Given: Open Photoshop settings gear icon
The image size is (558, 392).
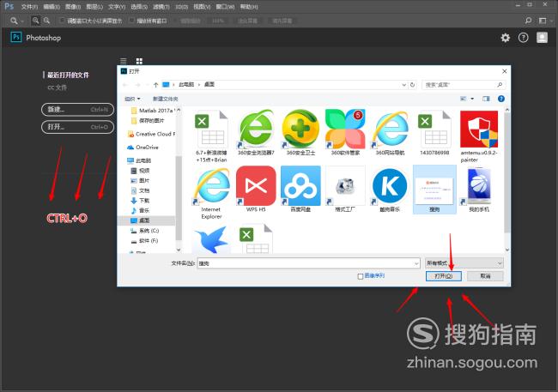Looking at the screenshot, I should point(506,38).
